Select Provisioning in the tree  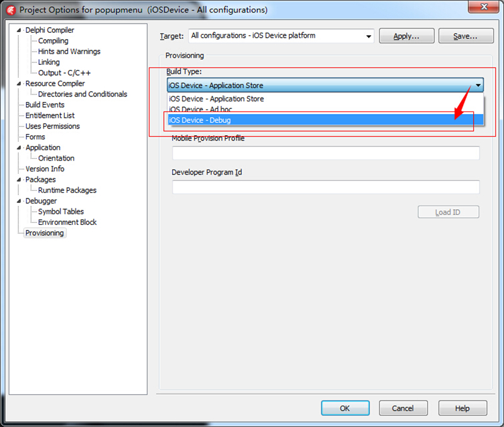coord(45,233)
